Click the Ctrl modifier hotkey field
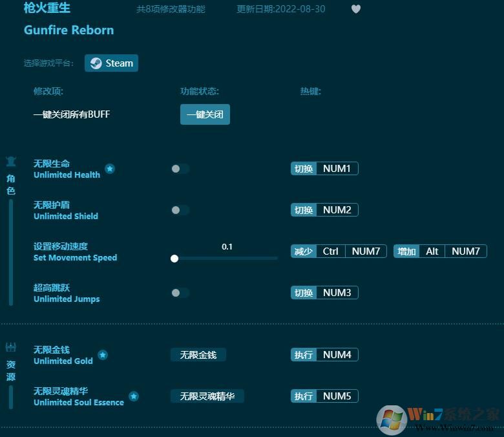Image resolution: width=504 pixels, height=437 pixels. [x=331, y=251]
